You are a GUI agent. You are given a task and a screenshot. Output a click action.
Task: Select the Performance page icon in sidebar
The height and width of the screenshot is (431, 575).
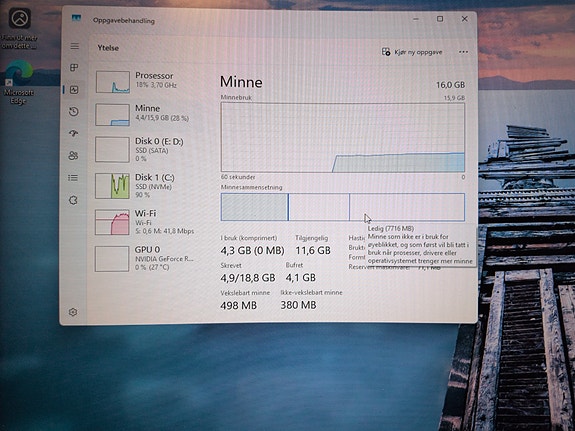74,90
